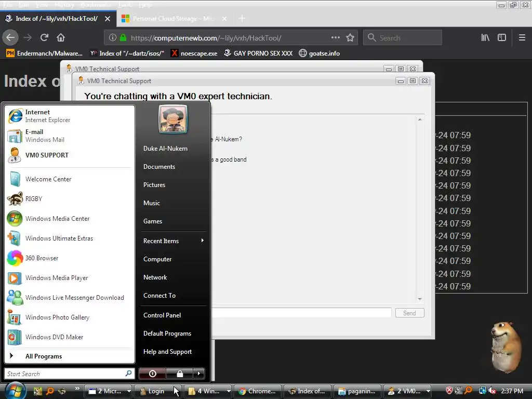This screenshot has height=399, width=532.
Task: Toggle Firefox sidebar icon
Action: [x=502, y=37]
